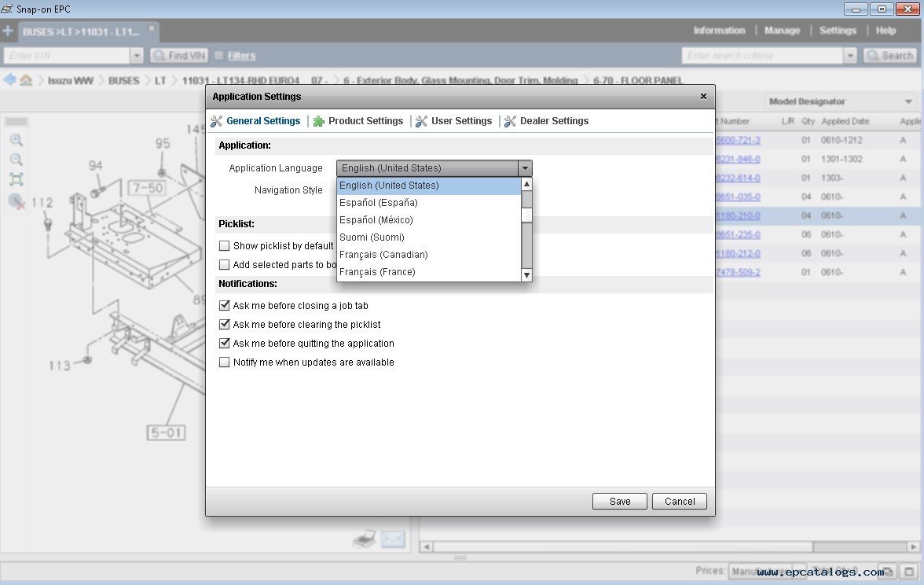This screenshot has height=585, width=924.
Task: Click left arrow of parts list scrollbar
Action: [x=426, y=546]
